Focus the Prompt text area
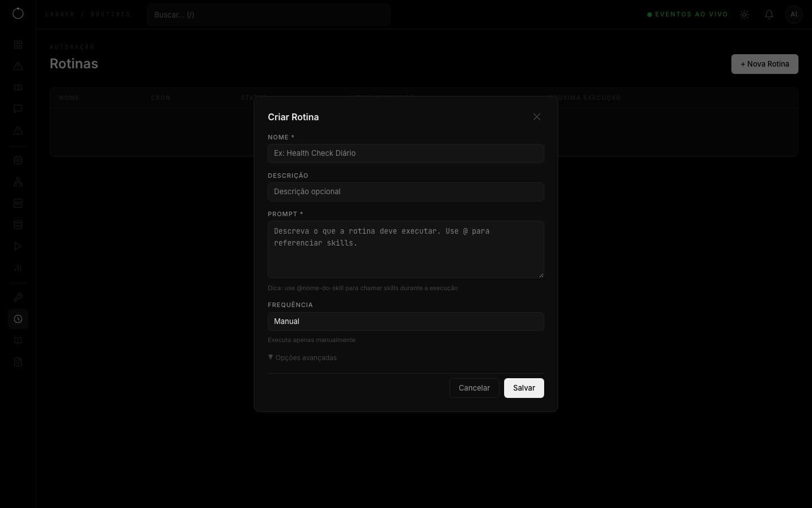This screenshot has height=508, width=812. coord(406,249)
